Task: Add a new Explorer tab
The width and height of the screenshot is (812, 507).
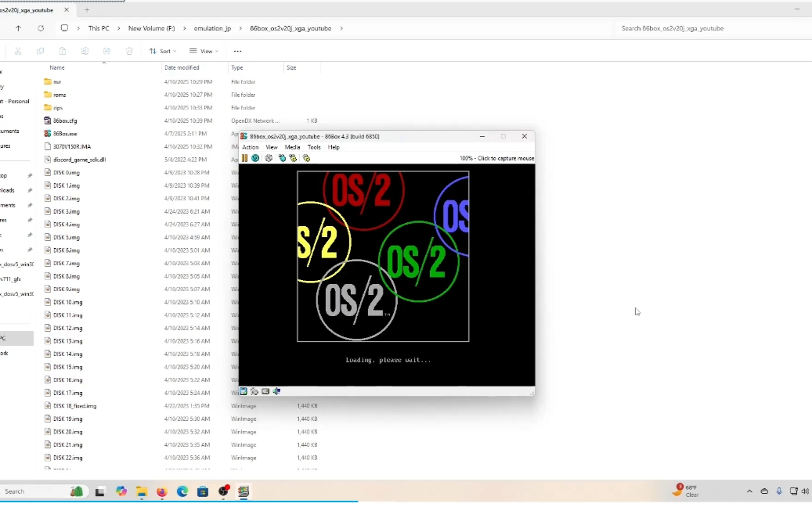Action: pyautogui.click(x=86, y=10)
